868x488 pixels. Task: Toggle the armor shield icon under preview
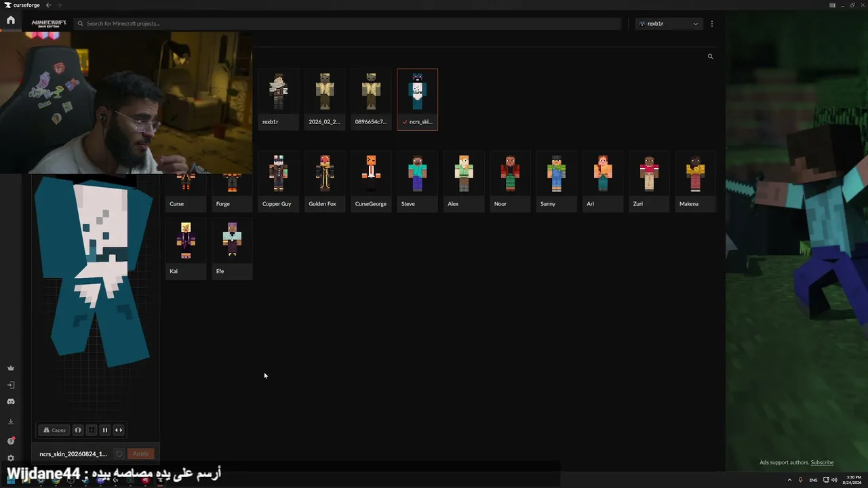point(78,430)
